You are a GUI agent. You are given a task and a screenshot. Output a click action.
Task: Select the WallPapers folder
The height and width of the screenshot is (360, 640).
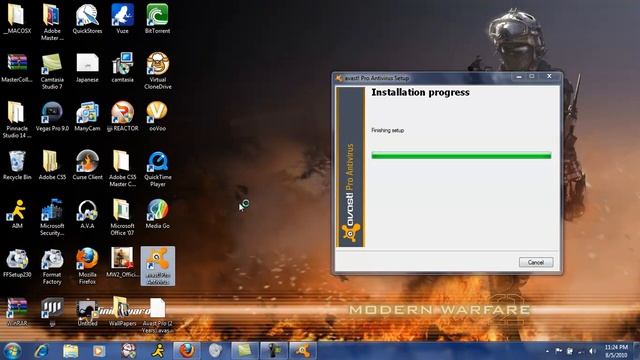122,311
